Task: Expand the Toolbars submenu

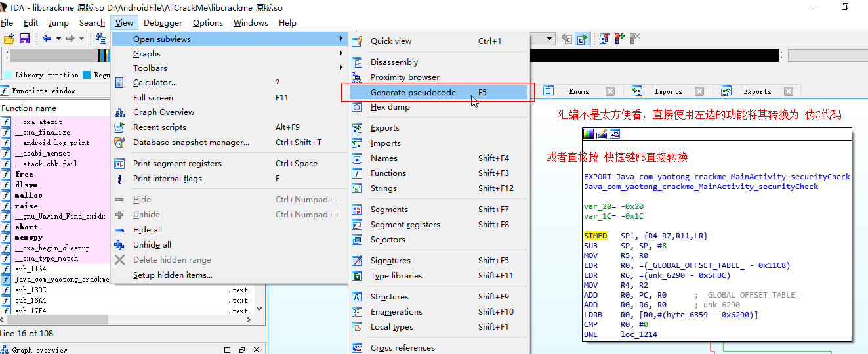Action: pos(229,68)
